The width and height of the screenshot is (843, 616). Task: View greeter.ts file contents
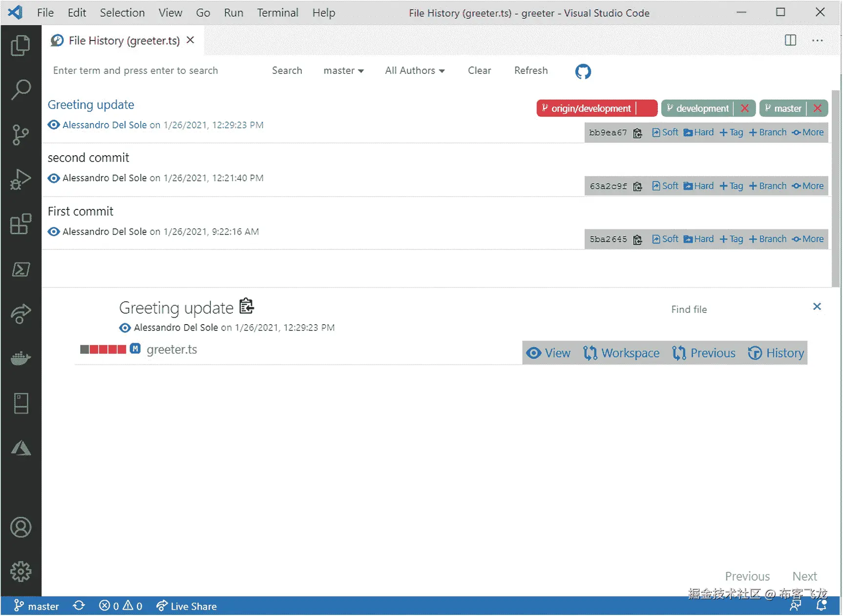pyautogui.click(x=548, y=353)
